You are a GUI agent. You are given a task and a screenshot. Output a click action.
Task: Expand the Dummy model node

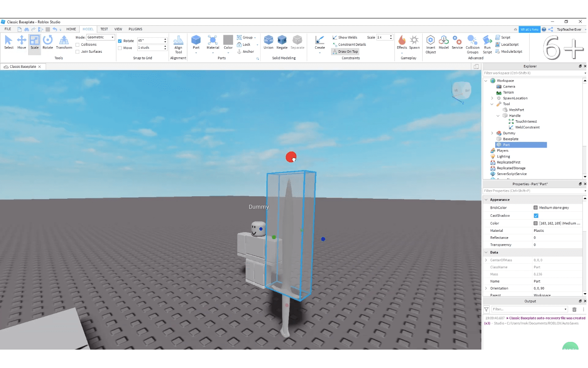[492, 133]
